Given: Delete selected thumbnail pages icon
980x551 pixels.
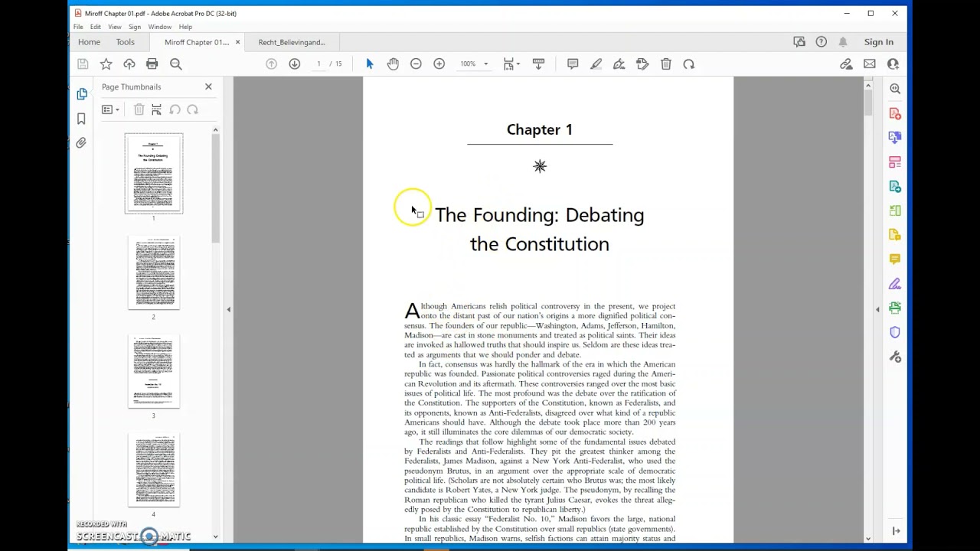Looking at the screenshot, I should click(139, 110).
